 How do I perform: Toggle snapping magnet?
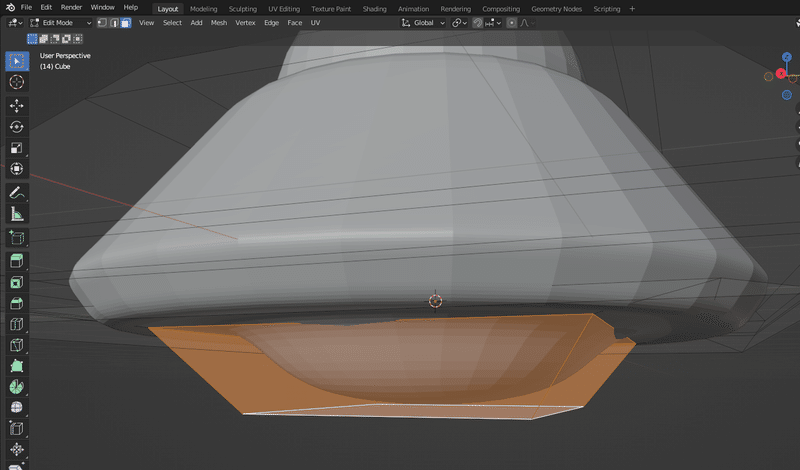click(478, 22)
